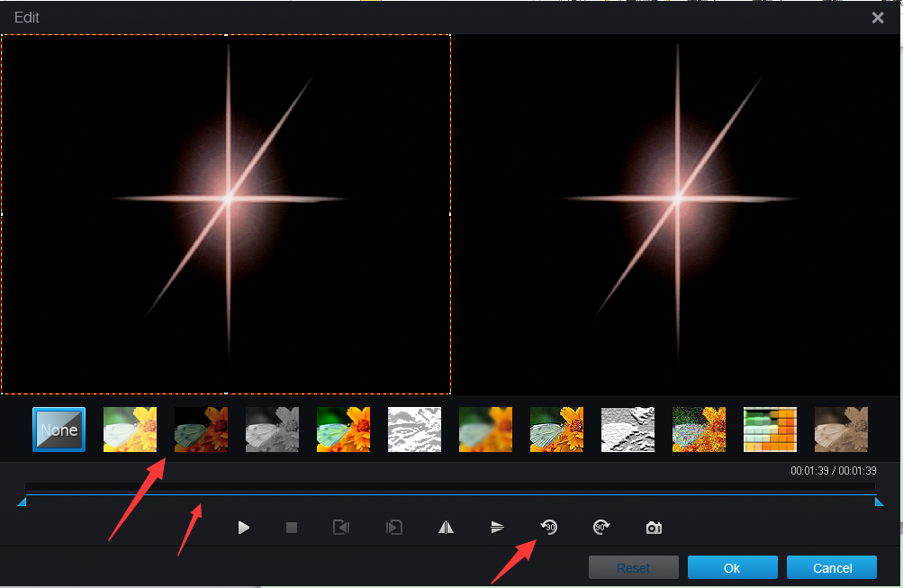Click the output preview without crop frame
The image size is (903, 588).
pos(677,214)
